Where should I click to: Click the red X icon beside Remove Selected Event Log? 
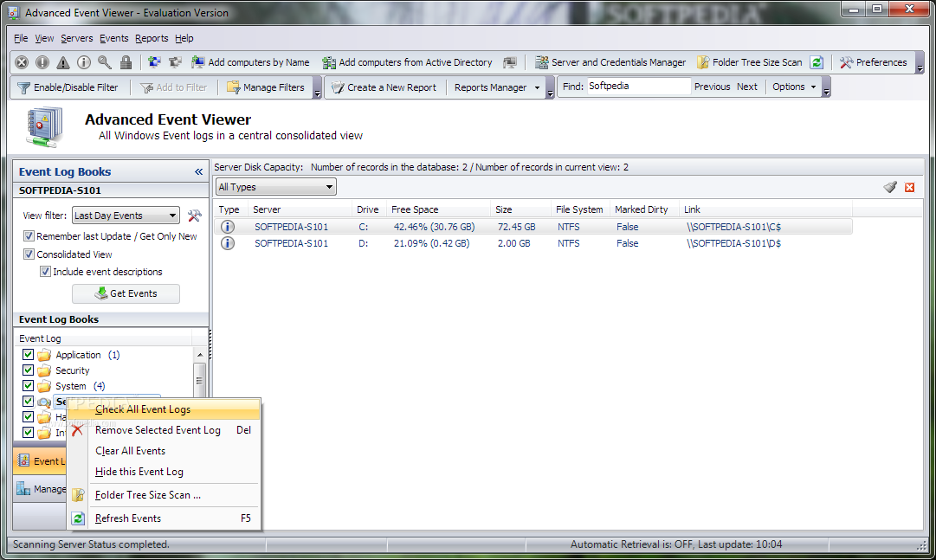coord(77,430)
